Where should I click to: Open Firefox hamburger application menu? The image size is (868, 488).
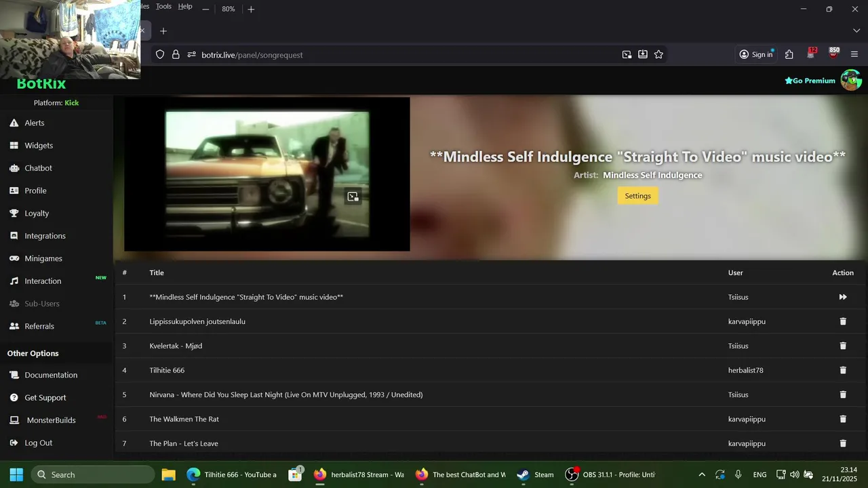tap(854, 54)
